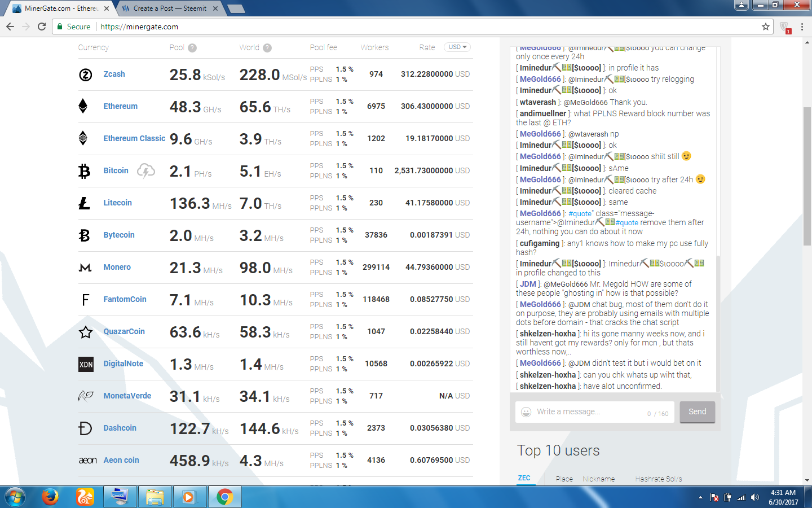Click the MonetaVerde coin icon
Screen dimensions: 812x508
click(x=86, y=396)
